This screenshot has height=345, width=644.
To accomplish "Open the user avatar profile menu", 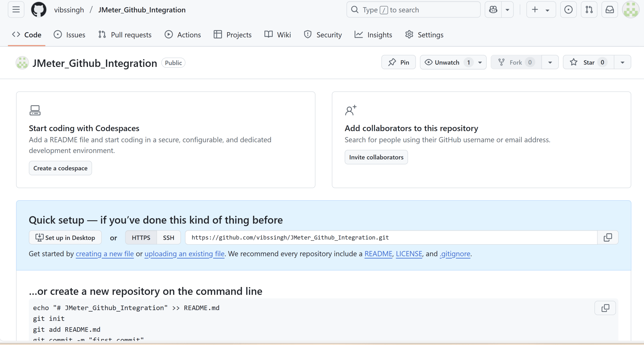I will (x=631, y=10).
